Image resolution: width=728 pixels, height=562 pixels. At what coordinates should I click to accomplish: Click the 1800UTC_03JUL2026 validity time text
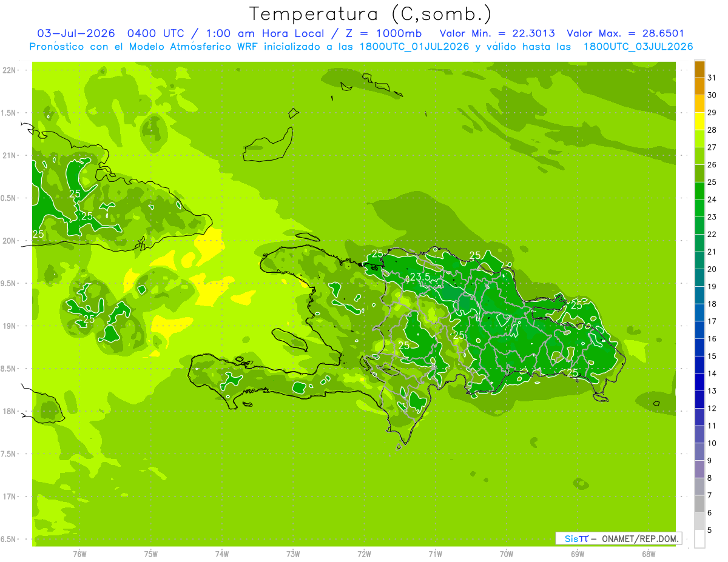(x=638, y=47)
